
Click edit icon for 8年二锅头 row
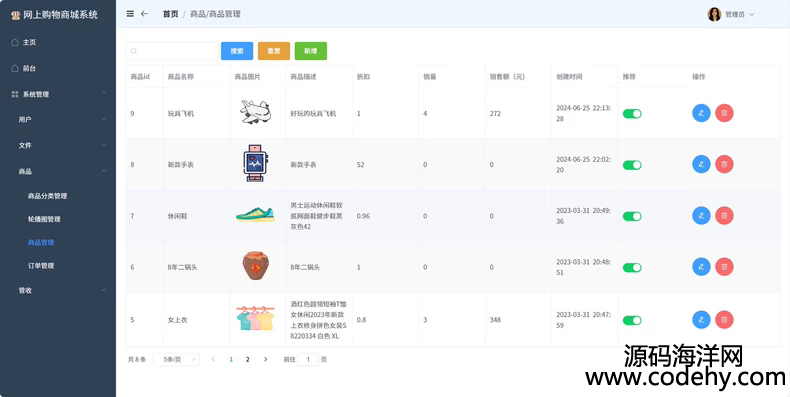[701, 267]
